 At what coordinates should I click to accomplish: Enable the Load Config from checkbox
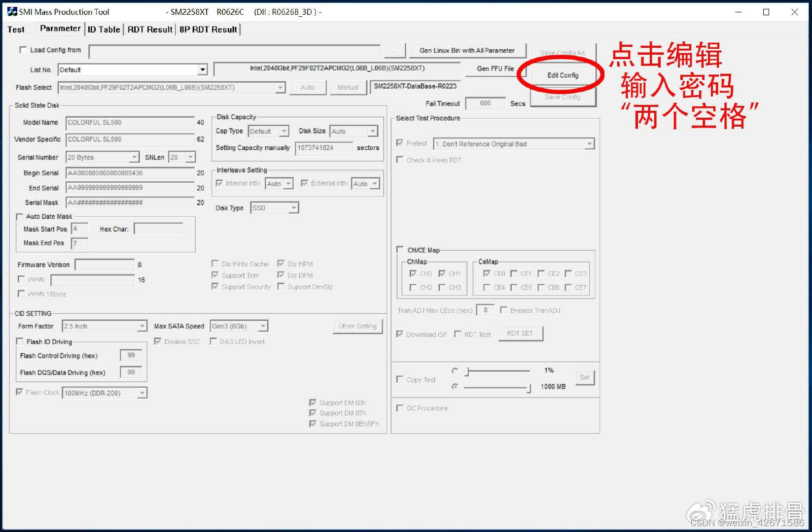click(x=23, y=50)
